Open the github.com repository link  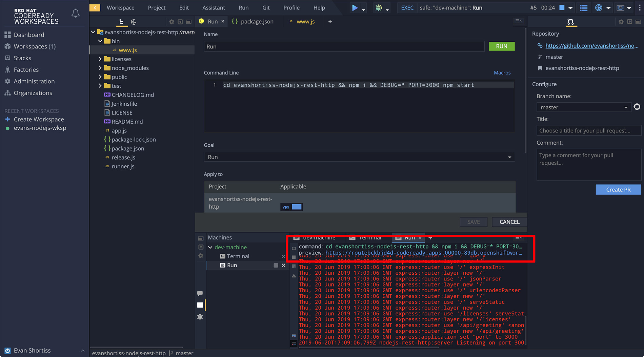coord(592,46)
